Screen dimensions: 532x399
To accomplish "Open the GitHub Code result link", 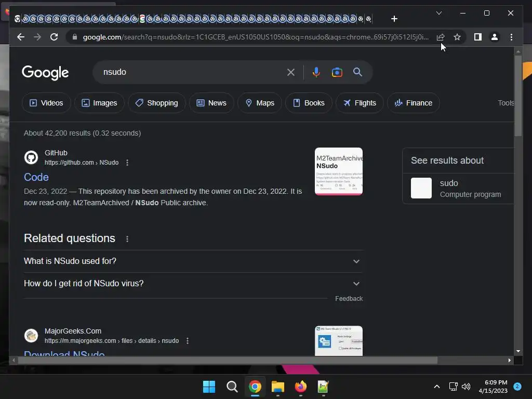I will coord(36,177).
